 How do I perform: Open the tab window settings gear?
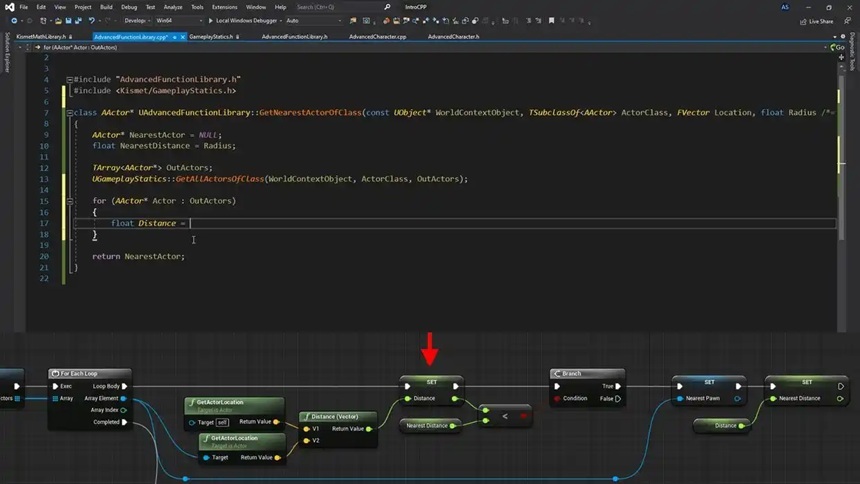click(x=843, y=37)
